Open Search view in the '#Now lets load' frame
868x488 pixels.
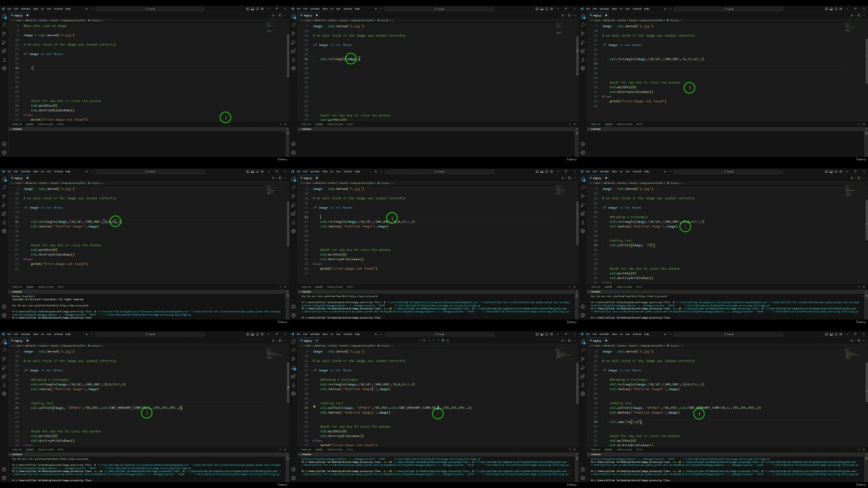coord(4,25)
